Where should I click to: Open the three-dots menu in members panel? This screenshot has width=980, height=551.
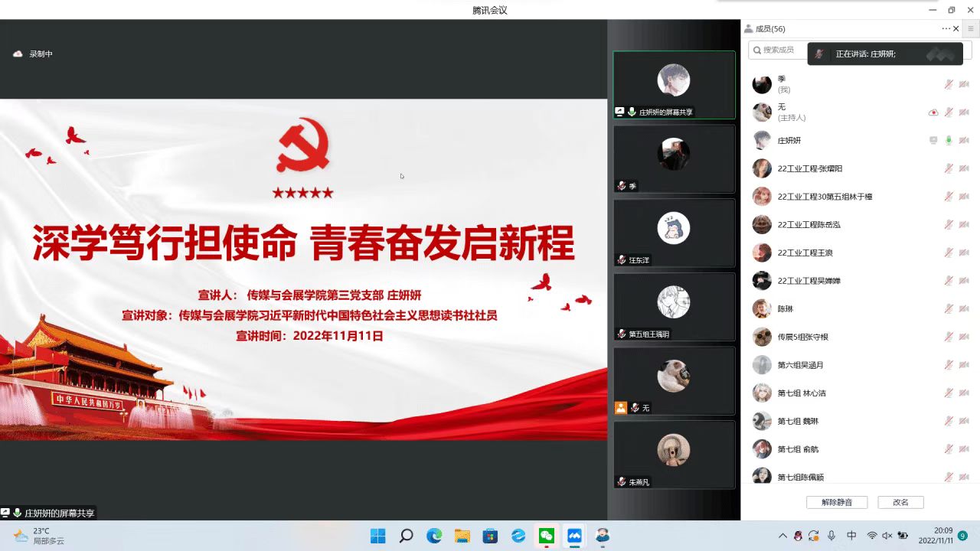pos(946,29)
